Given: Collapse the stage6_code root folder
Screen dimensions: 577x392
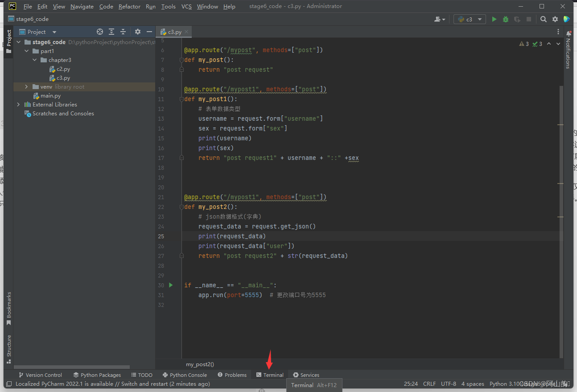Looking at the screenshot, I should click(19, 42).
